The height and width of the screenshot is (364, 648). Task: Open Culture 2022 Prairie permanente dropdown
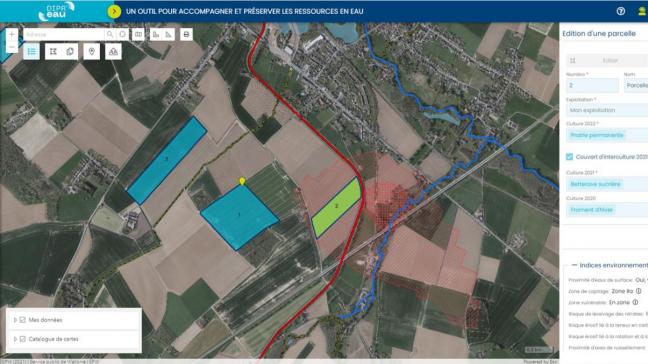point(607,135)
